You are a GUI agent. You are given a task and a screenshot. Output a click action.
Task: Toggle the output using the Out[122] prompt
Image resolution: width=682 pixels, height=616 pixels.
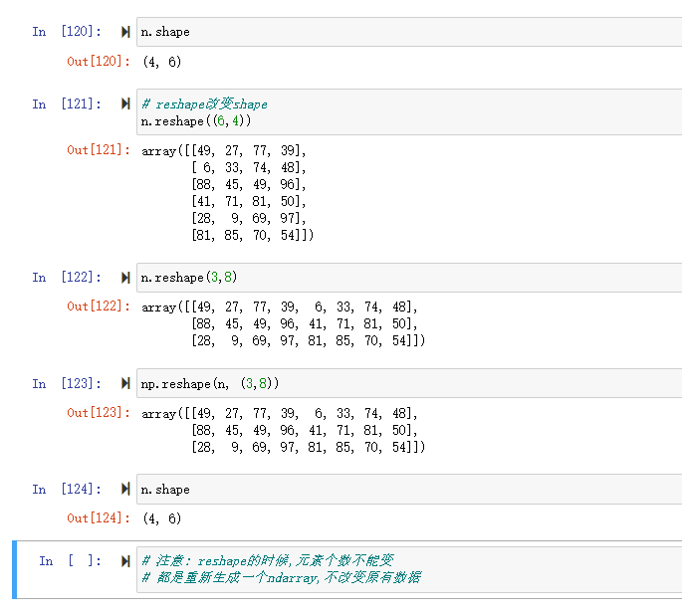(98, 307)
